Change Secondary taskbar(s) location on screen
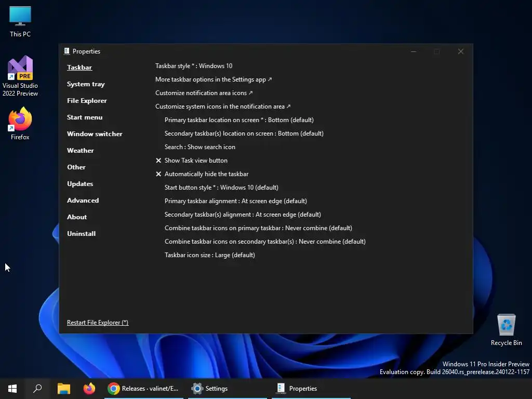 pos(244,134)
